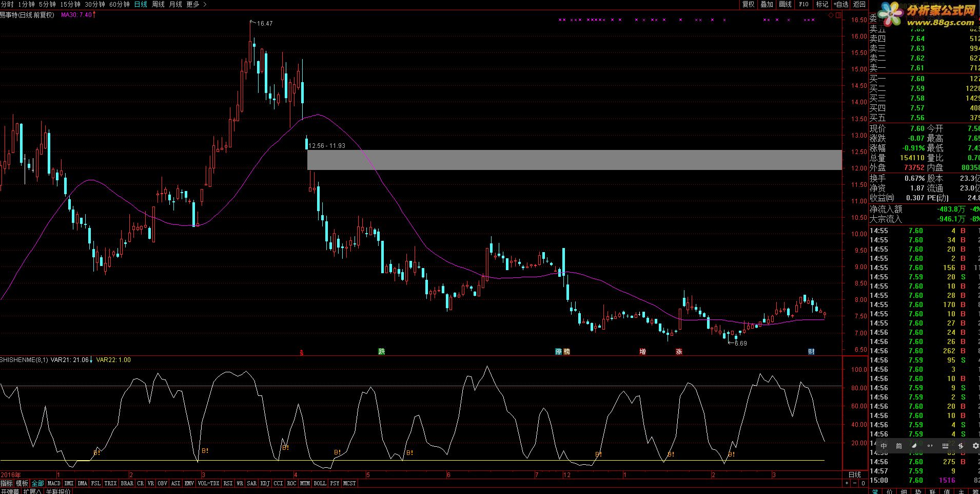Switch to 周线 weekly period
The height and width of the screenshot is (494, 980).
[158, 4]
